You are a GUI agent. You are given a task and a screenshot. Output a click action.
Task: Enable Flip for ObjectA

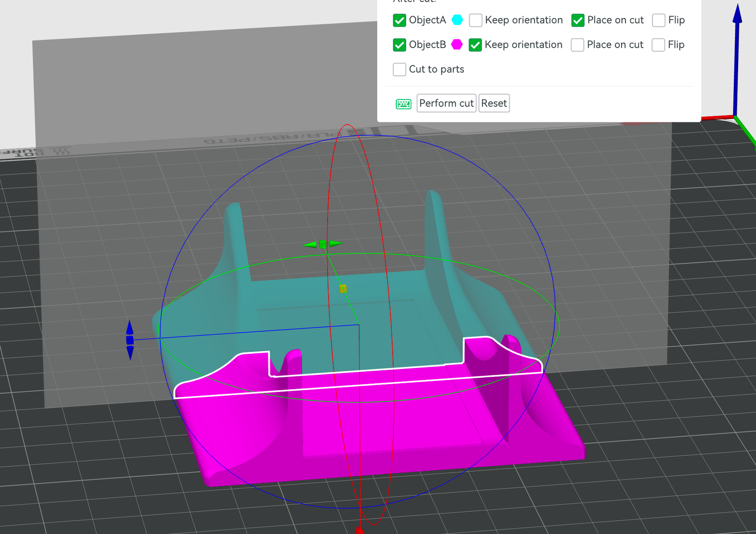(x=658, y=20)
